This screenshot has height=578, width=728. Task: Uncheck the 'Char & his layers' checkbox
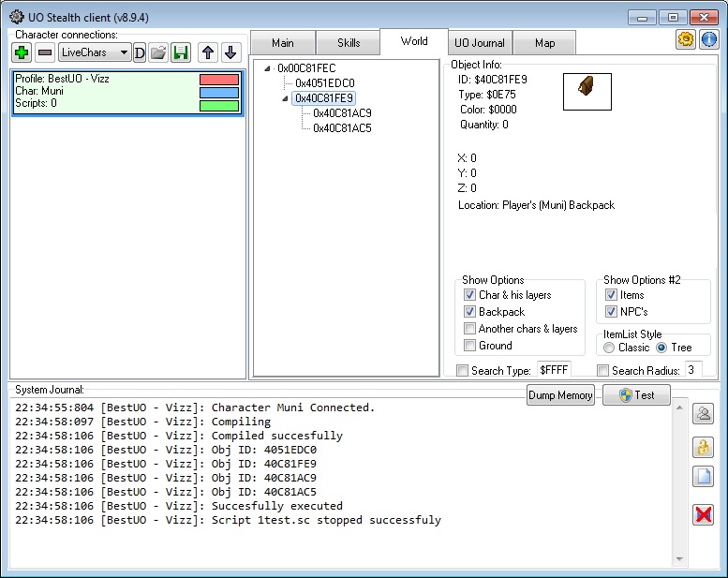(x=470, y=295)
